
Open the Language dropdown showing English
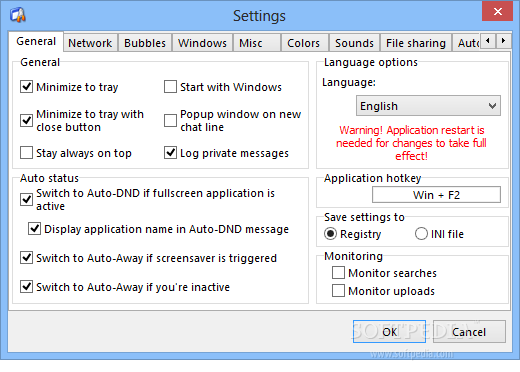pos(428,106)
